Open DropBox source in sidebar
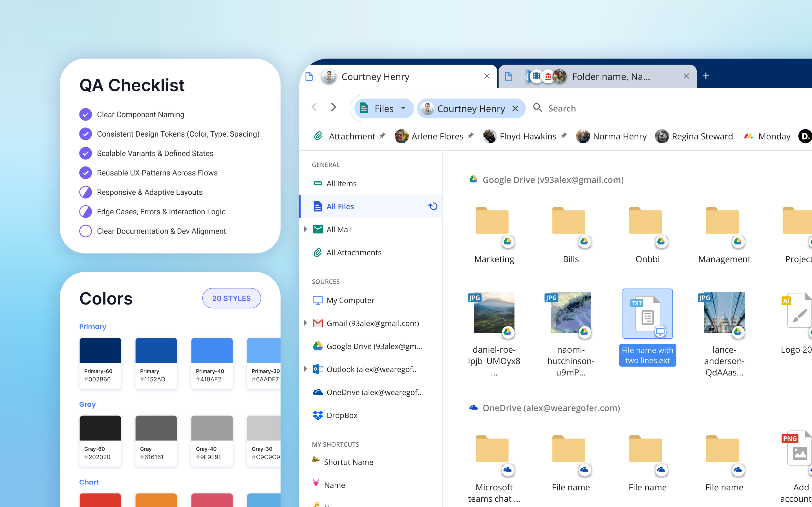The image size is (812, 507). [342, 415]
